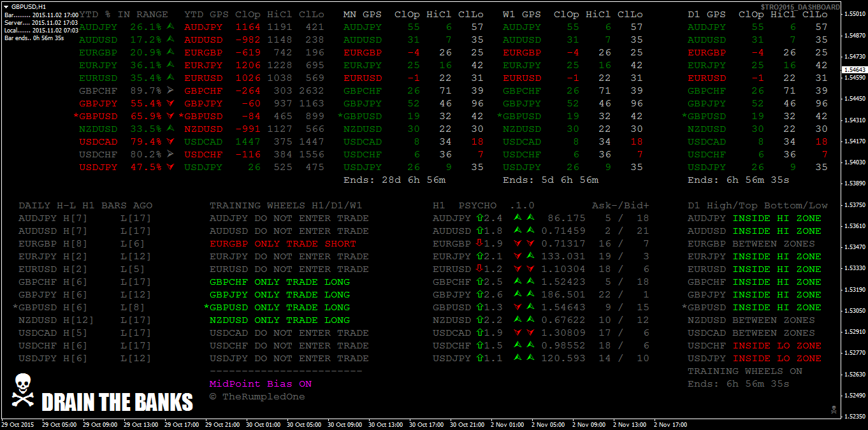Click red down arrow beside USDJPY 47.5%
This screenshot has width=868, height=430.
(170, 167)
